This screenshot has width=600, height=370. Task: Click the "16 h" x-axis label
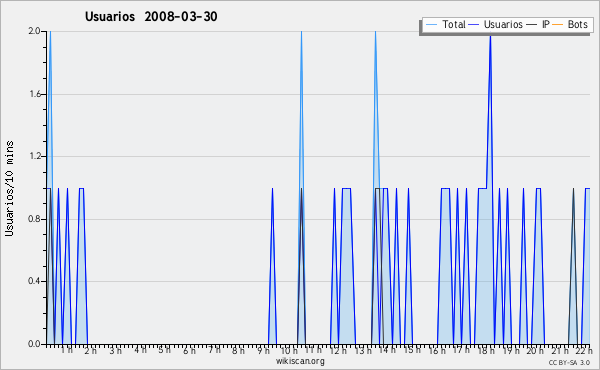[x=437, y=350]
